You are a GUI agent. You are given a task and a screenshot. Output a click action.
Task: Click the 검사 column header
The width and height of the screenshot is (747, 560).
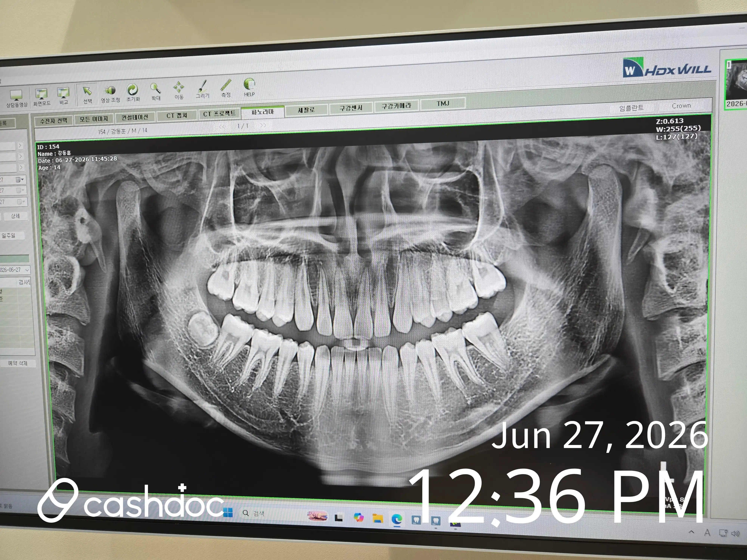(x=25, y=282)
